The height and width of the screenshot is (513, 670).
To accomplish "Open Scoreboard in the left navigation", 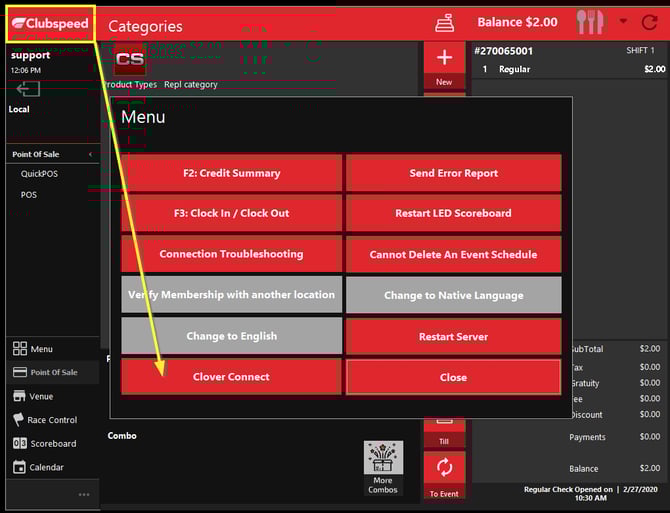I will click(x=52, y=444).
